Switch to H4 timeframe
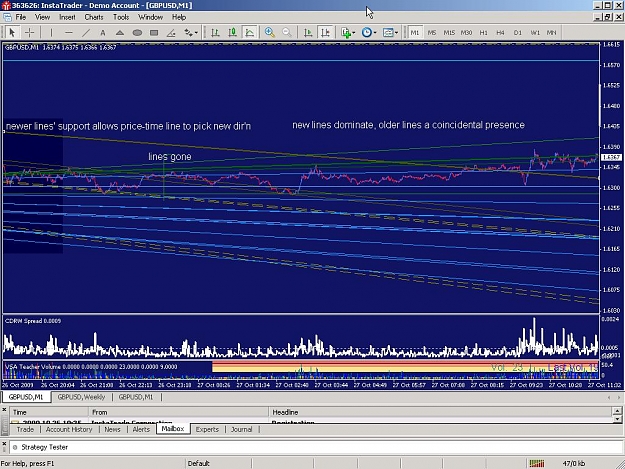The image size is (625, 469). point(500,33)
